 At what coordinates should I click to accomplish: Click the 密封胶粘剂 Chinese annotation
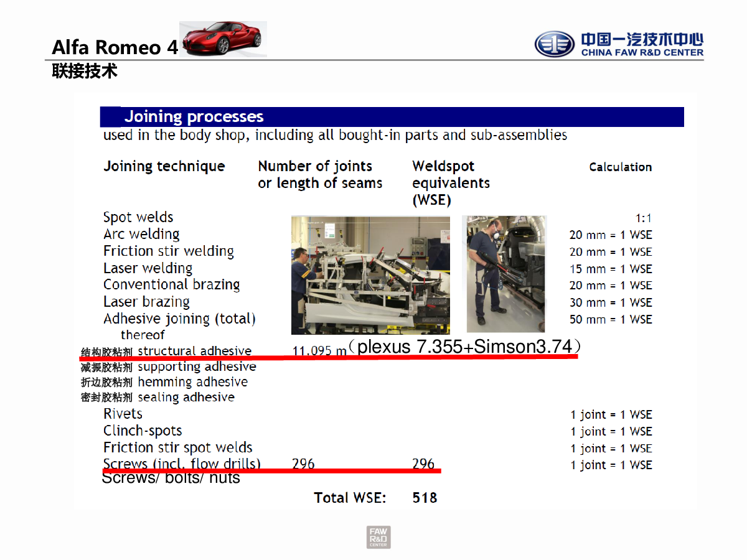click(x=106, y=398)
